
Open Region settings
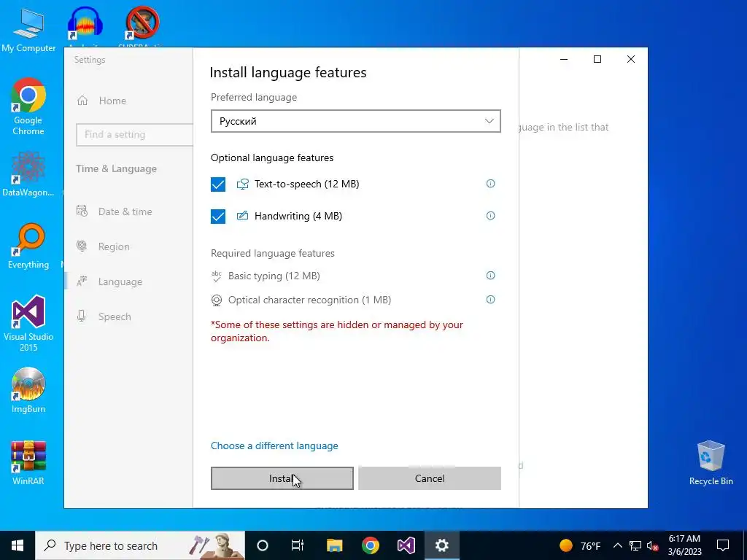(x=113, y=246)
